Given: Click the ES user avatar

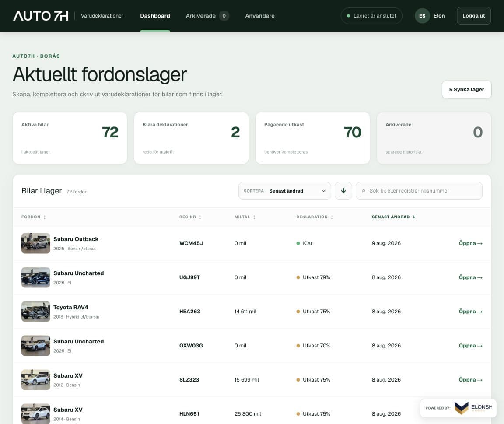Looking at the screenshot, I should coord(422,16).
